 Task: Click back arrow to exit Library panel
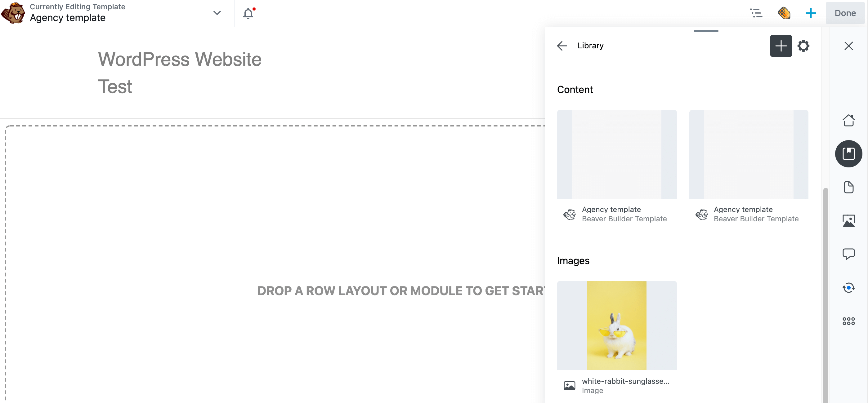click(562, 45)
